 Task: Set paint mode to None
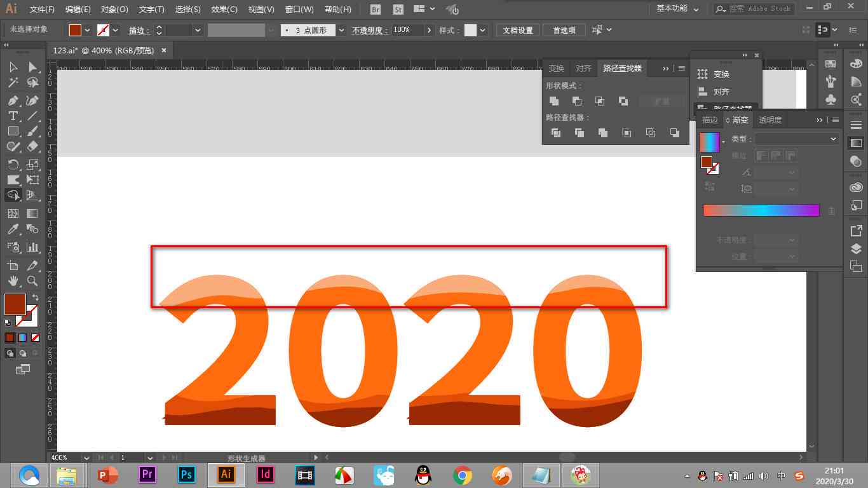pos(35,338)
